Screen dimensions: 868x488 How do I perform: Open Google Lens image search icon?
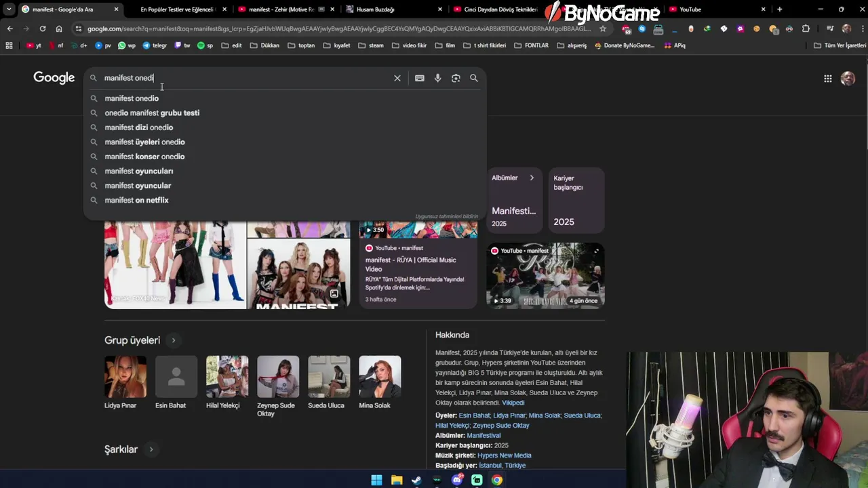456,78
